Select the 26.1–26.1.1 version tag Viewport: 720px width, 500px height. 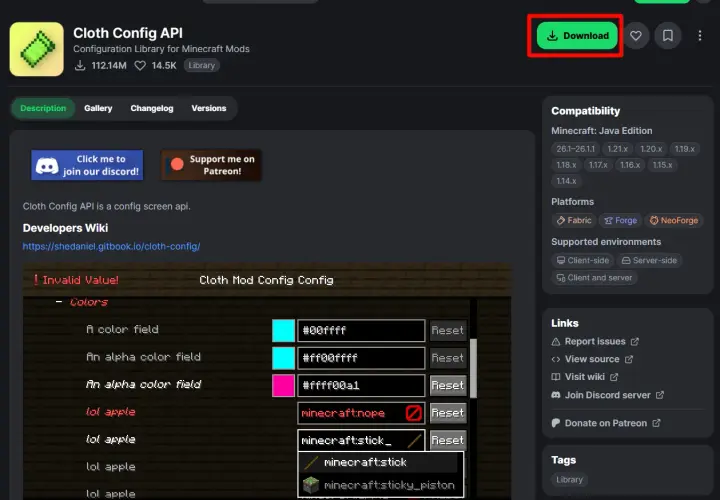coord(575,149)
